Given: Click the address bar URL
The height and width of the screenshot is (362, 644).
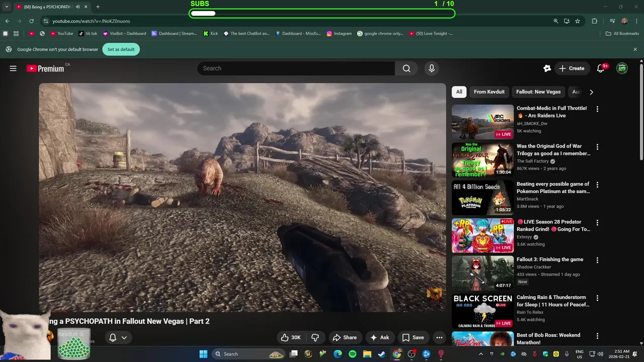Looking at the screenshot, I should pos(91,21).
